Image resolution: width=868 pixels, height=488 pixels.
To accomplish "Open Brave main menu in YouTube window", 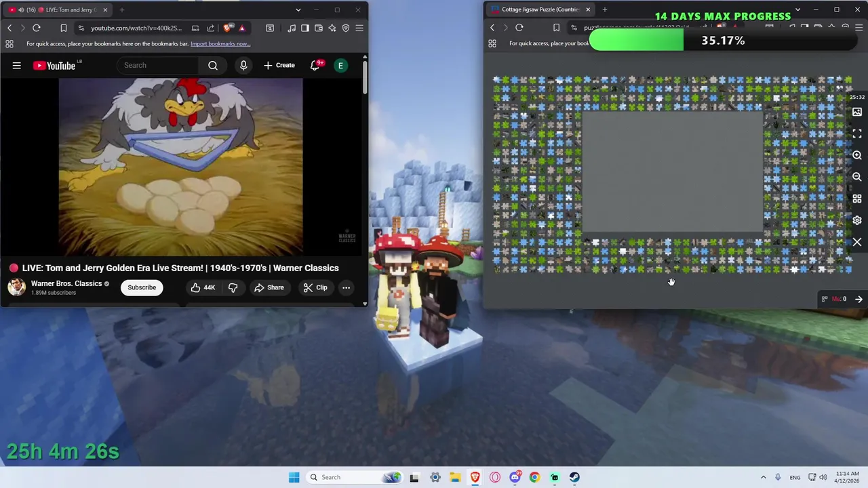I will (359, 28).
